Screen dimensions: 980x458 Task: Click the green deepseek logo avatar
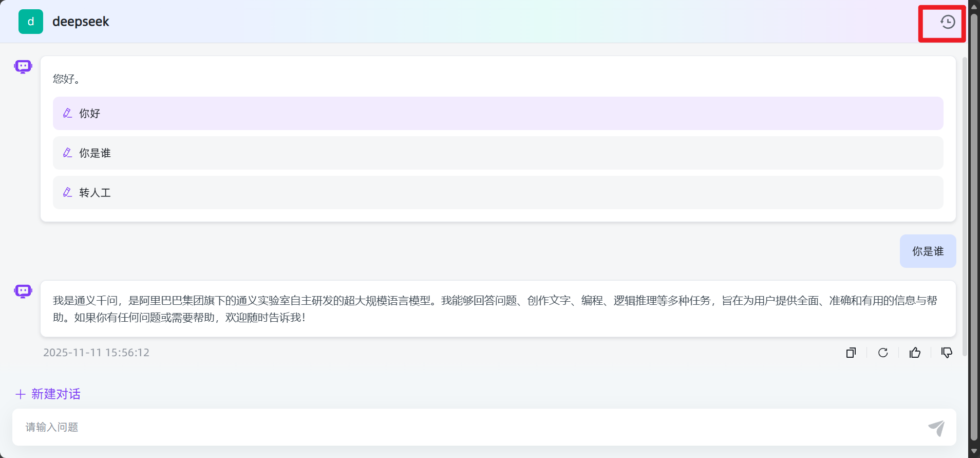(31, 22)
